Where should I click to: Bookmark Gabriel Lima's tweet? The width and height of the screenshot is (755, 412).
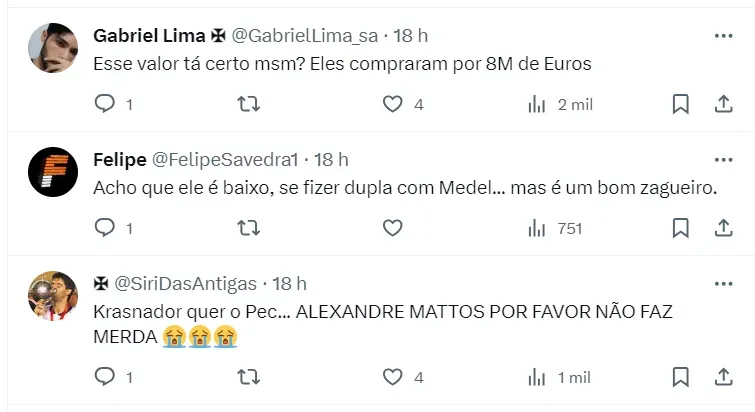point(680,104)
